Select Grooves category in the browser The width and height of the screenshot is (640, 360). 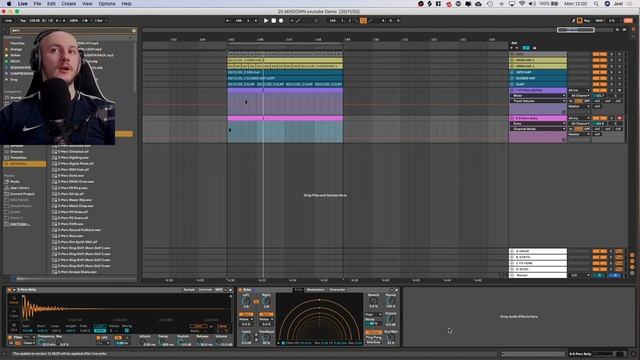(x=17, y=151)
